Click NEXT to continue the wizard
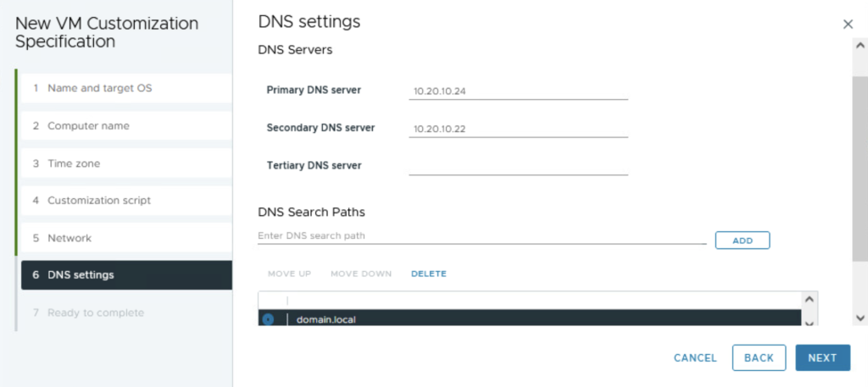 point(821,357)
